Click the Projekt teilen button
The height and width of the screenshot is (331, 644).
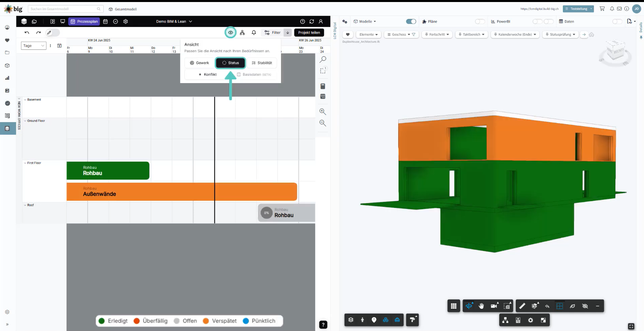(x=309, y=33)
